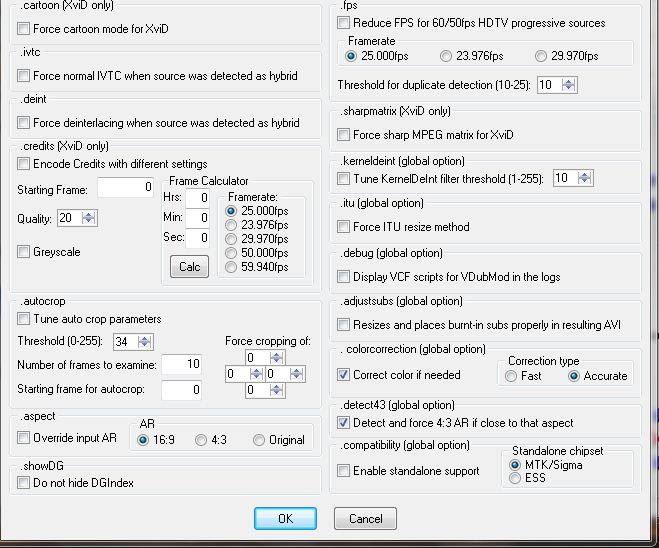Click the Starting Frame input field

pyautogui.click(x=126, y=187)
